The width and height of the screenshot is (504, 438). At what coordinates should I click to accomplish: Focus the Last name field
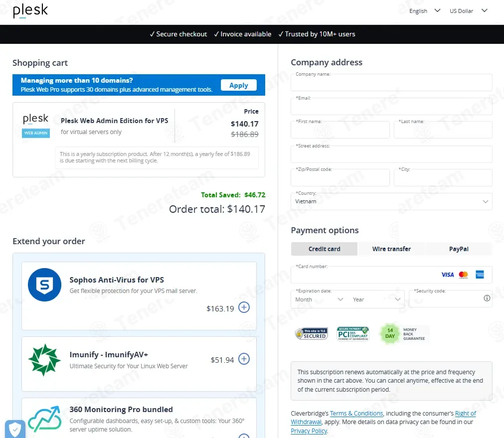tap(443, 130)
